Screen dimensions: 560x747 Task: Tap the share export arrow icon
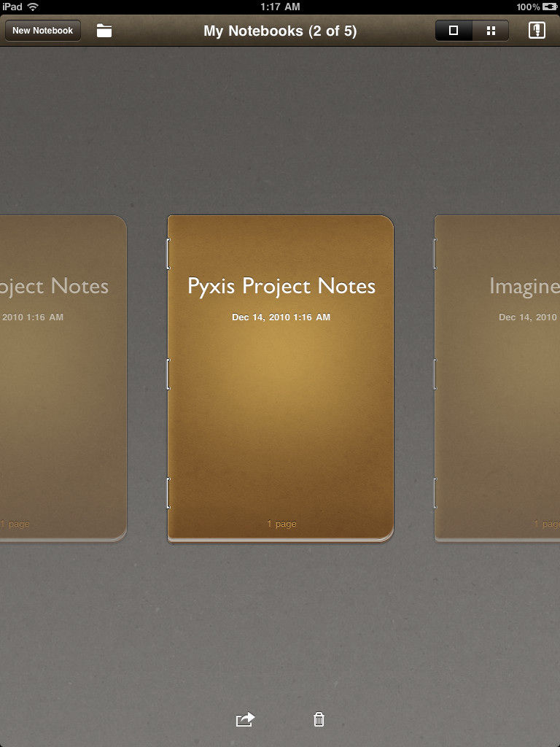[245, 719]
